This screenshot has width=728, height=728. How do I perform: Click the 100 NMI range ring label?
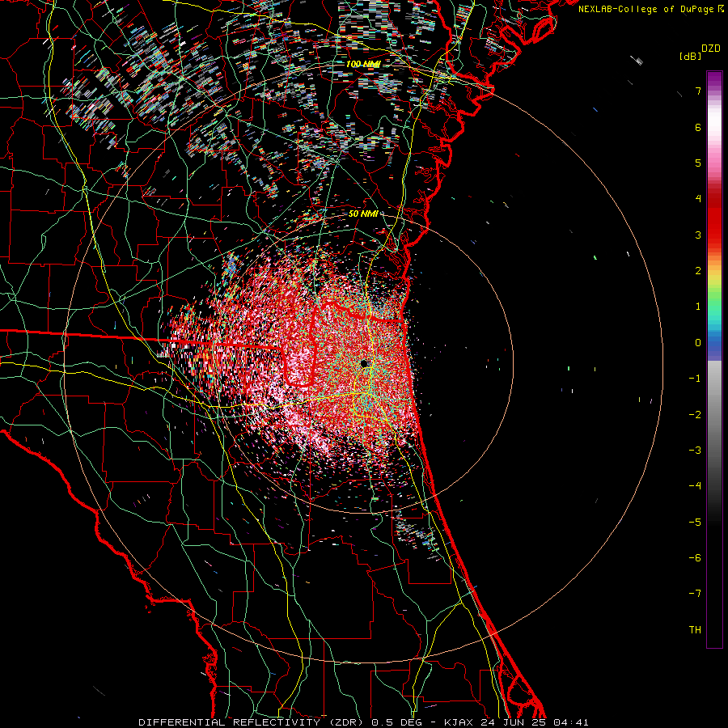[x=363, y=64]
